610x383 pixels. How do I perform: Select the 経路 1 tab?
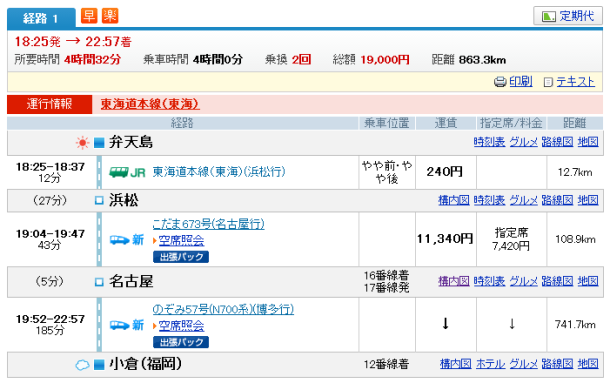(x=41, y=18)
